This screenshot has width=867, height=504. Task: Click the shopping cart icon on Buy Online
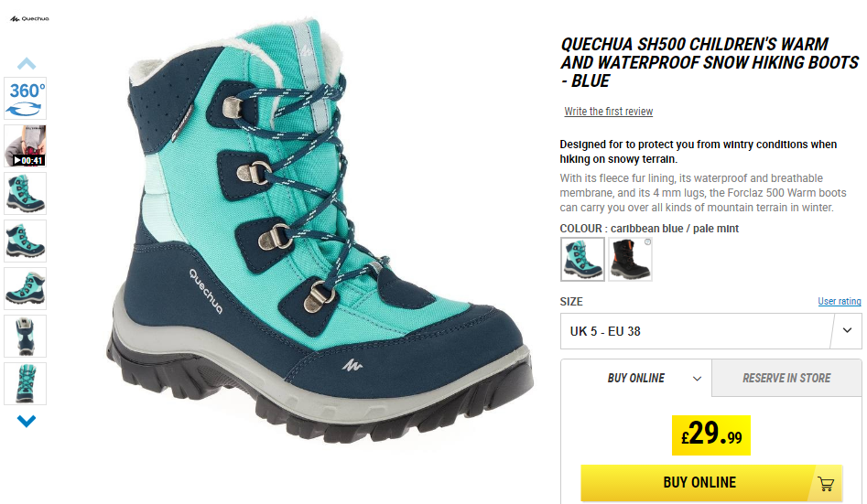(826, 484)
